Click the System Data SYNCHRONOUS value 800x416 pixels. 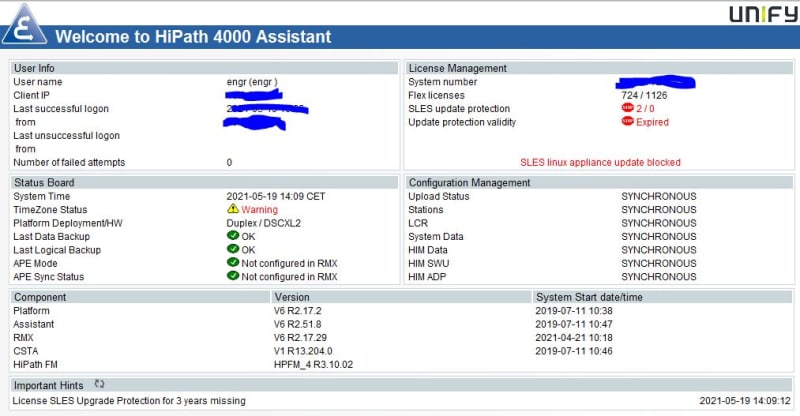(659, 236)
